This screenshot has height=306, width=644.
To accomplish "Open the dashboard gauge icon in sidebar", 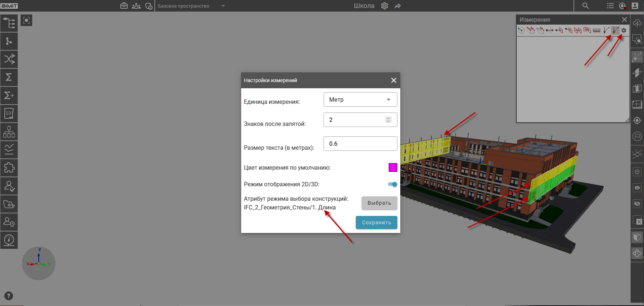I will pyautogui.click(x=9, y=240).
